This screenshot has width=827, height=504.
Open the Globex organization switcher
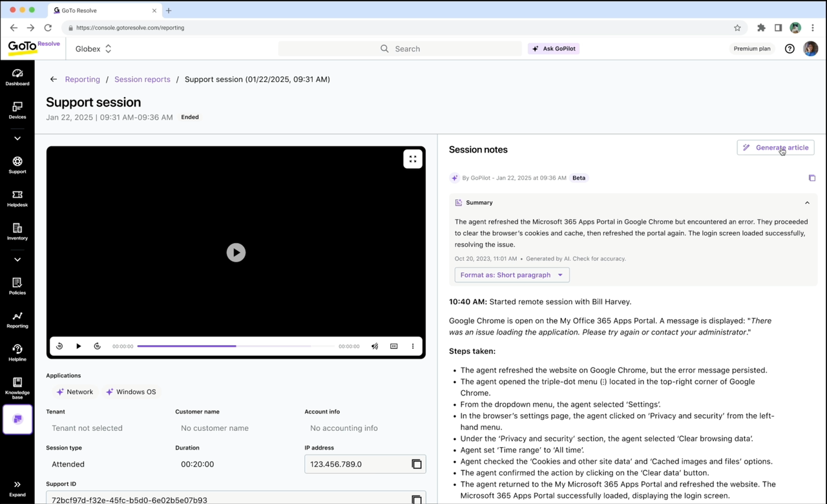coord(94,48)
